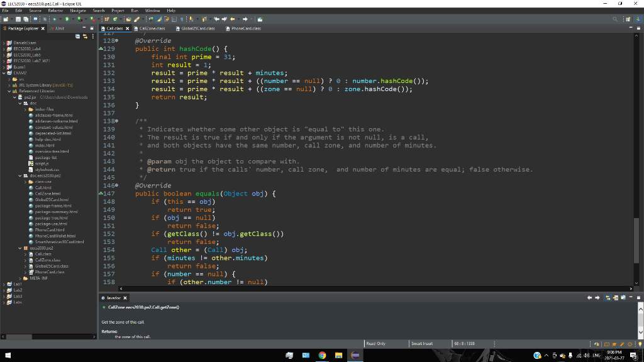Viewport: 644px width, 362px height.
Task: Open Call.html in Package Explorer
Action: 43,187
